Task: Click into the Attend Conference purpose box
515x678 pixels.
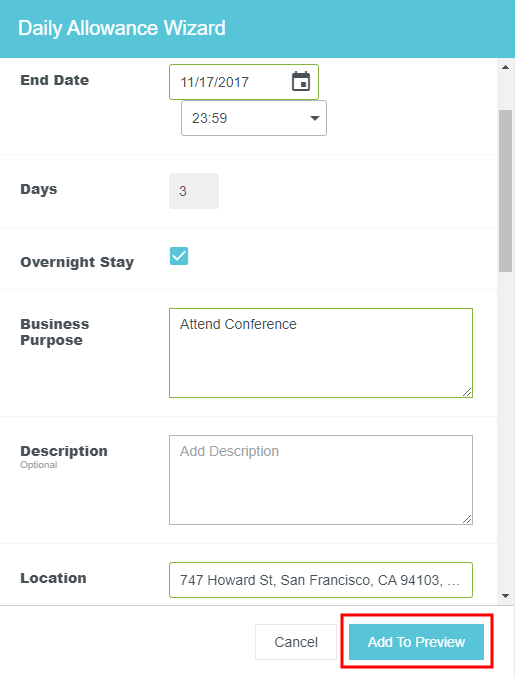Action: point(321,353)
